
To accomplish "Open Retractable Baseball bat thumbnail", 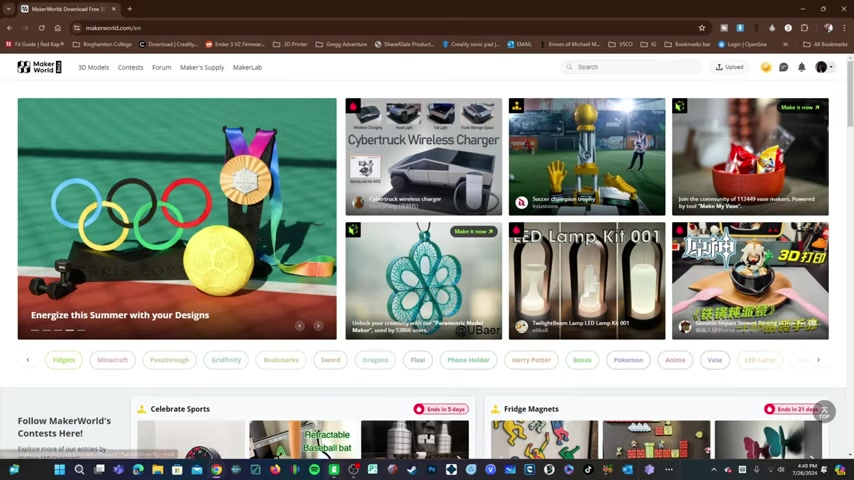I will (302, 439).
